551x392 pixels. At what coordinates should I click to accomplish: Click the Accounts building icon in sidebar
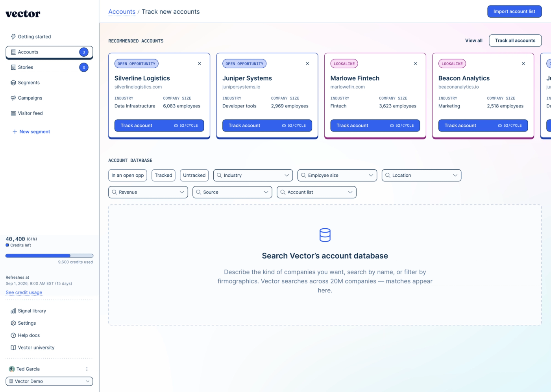(x=13, y=52)
